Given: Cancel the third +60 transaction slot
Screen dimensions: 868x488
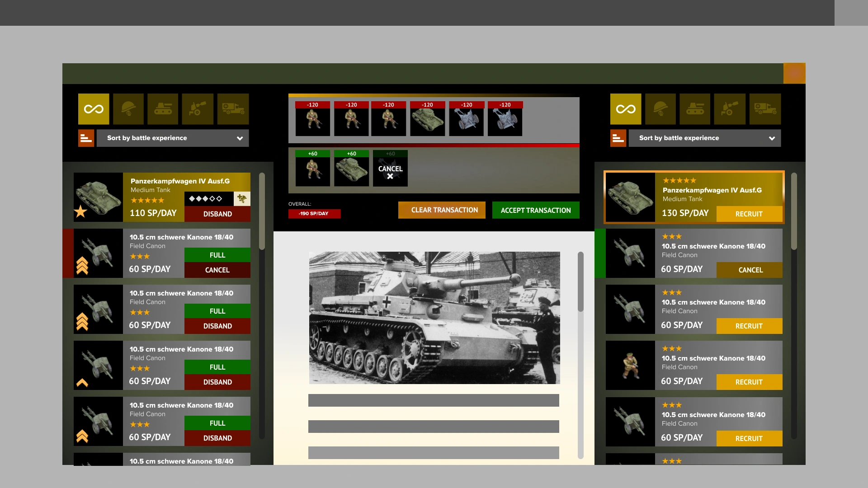Looking at the screenshot, I should (390, 168).
